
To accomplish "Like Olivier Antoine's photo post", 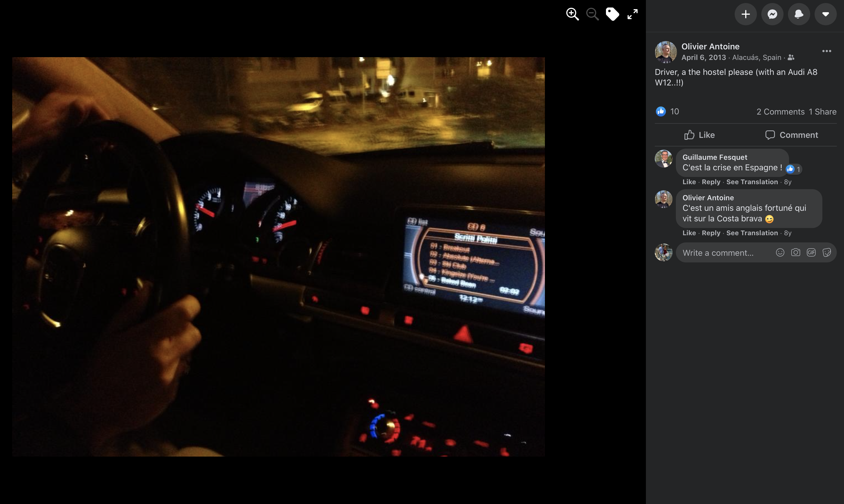I will 700,135.
